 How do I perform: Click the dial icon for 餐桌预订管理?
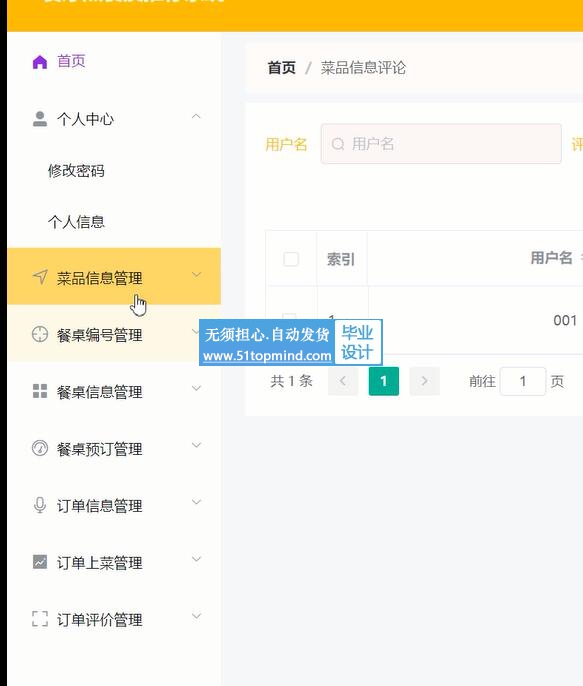point(40,448)
